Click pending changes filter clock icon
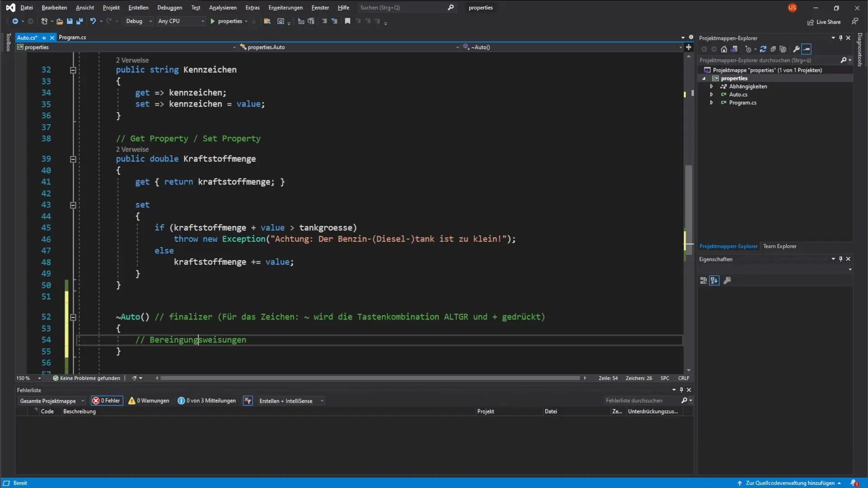Screen dimensions: 868x488 [748, 49]
